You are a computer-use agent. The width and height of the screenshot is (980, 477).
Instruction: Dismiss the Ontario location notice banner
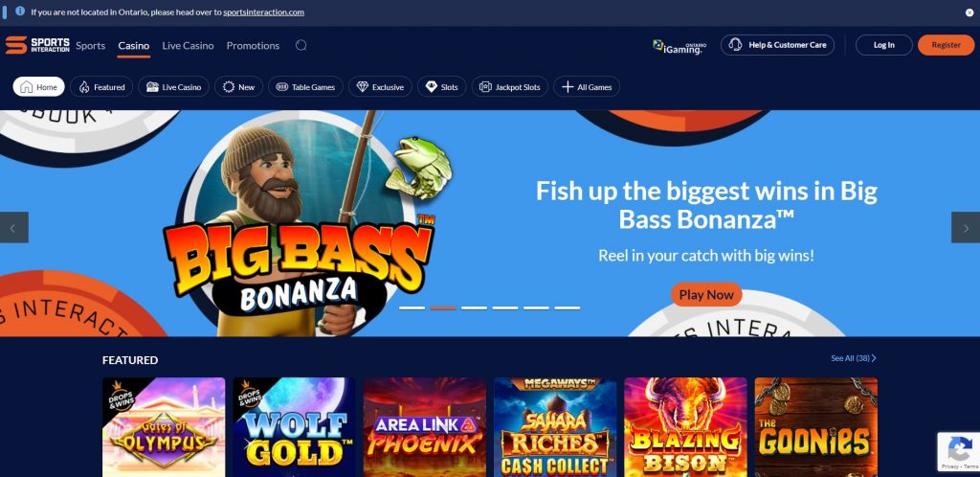[969, 11]
